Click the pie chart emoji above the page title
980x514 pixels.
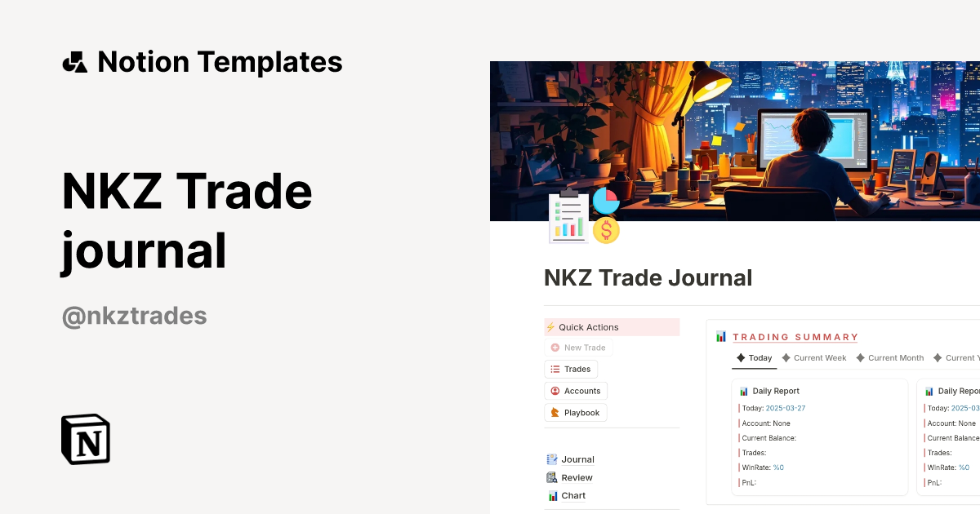pos(605,202)
